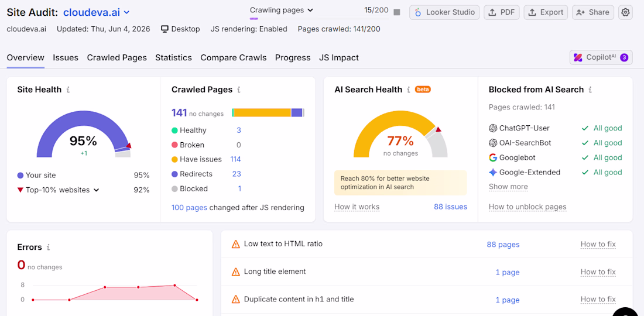Open How to fix for Low text ratio
Image resolution: width=644 pixels, height=316 pixels.
point(598,245)
